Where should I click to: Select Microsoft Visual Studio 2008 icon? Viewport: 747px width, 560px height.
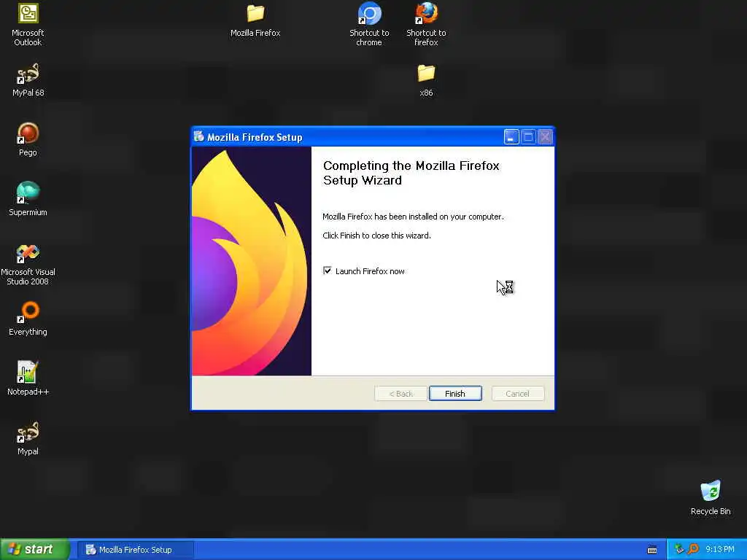tap(28, 264)
